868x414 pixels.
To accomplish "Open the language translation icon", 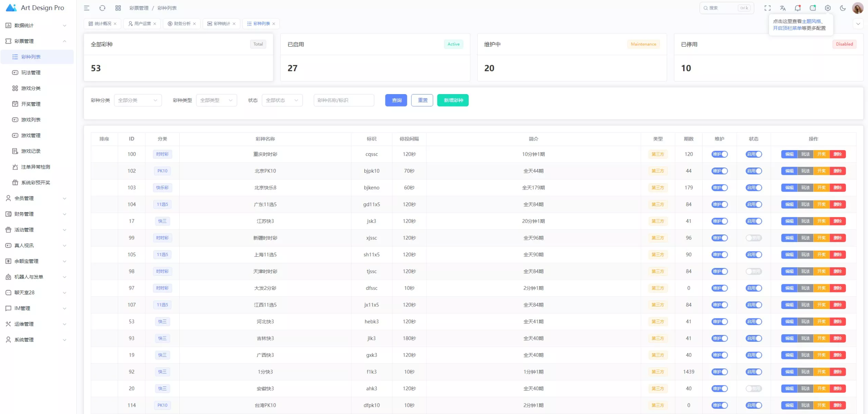I will (x=782, y=8).
